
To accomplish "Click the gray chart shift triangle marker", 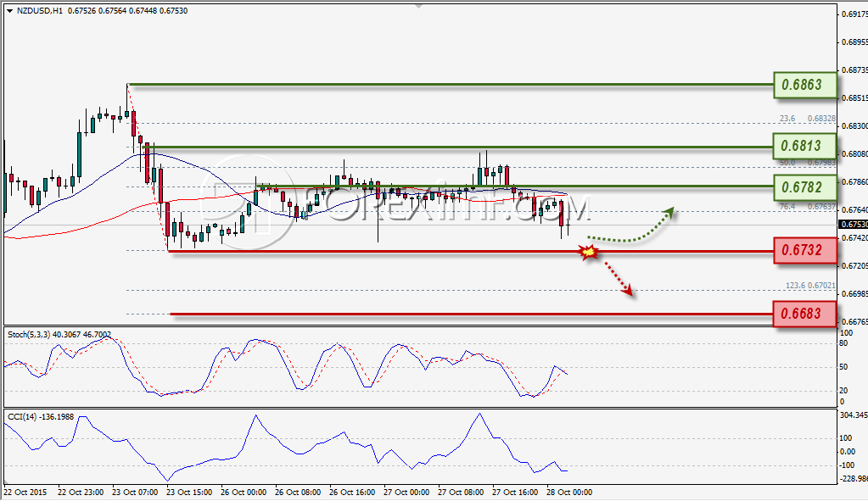I will (418, 6).
